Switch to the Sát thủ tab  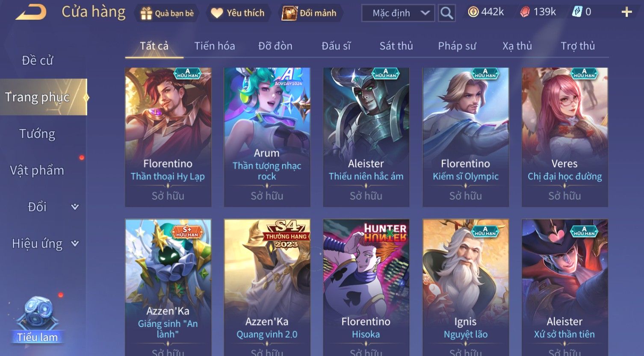[396, 46]
